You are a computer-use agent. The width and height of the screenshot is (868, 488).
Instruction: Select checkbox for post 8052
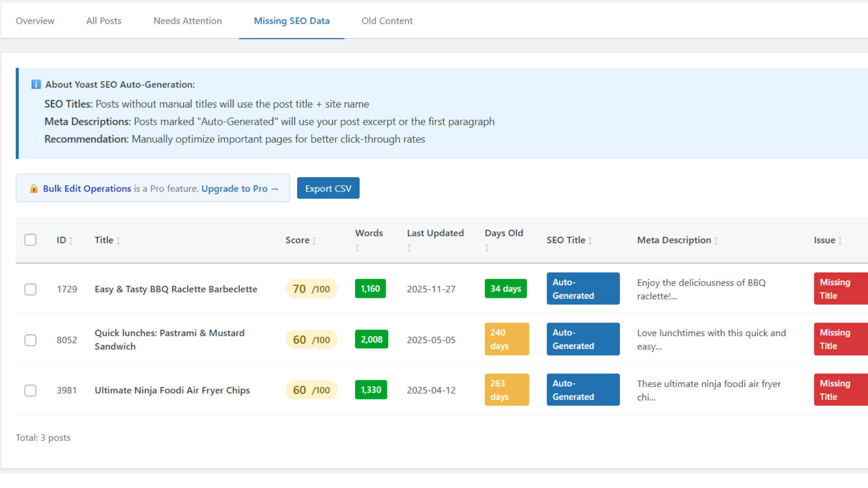coord(30,340)
